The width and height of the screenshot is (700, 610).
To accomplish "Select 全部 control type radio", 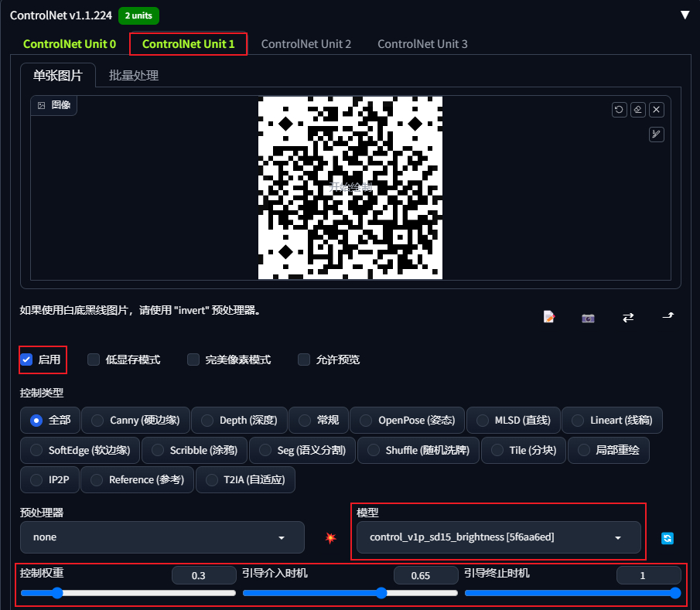I will click(x=50, y=421).
